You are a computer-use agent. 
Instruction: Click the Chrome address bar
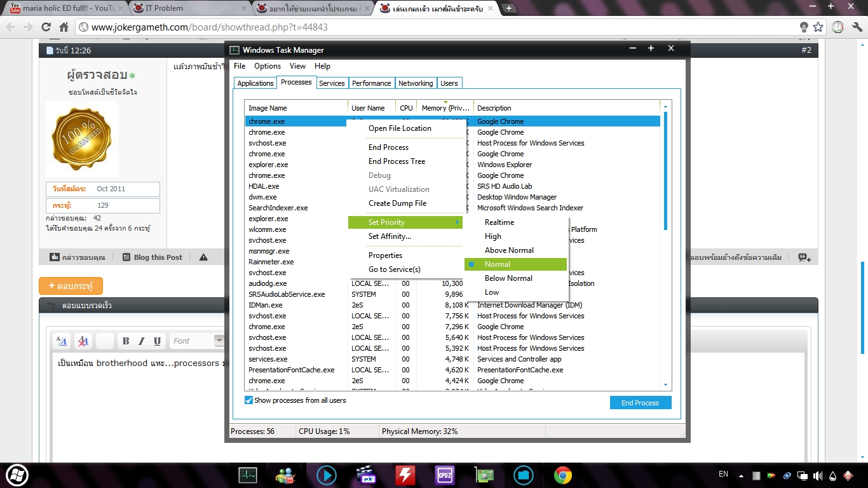pyautogui.click(x=438, y=27)
